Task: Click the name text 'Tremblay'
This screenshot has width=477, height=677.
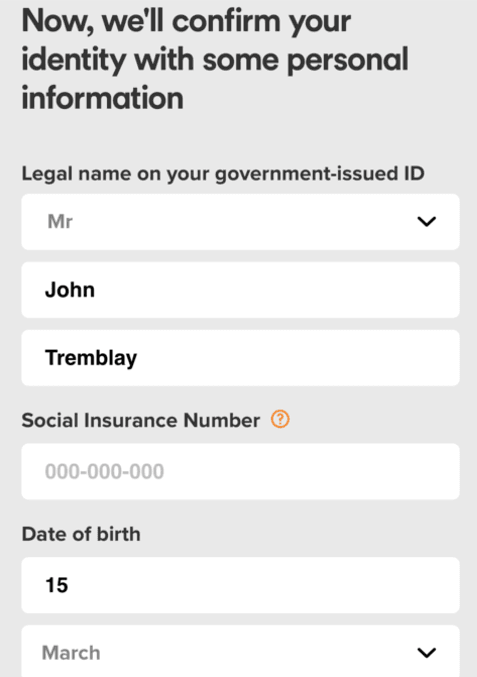Action: pos(91,358)
